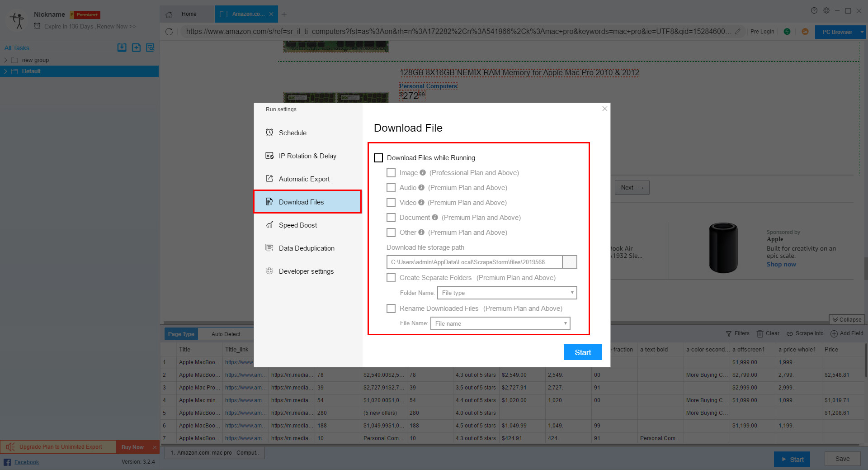
Task: Click the task search icon
Action: pyautogui.click(x=151, y=47)
